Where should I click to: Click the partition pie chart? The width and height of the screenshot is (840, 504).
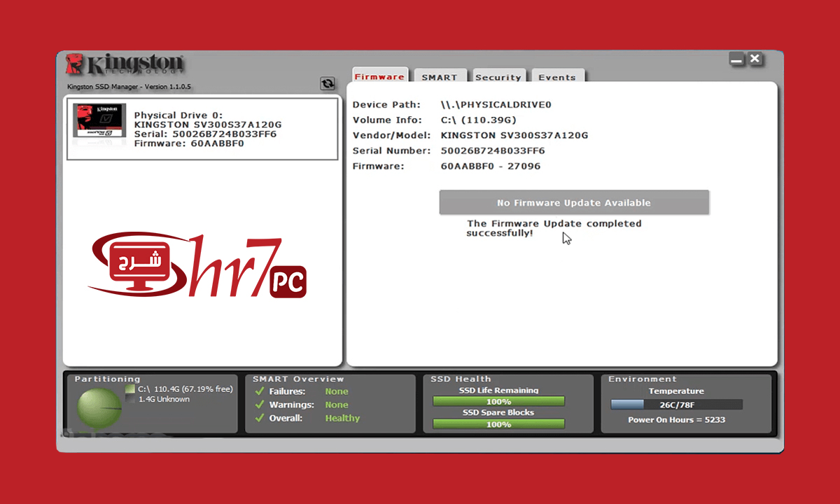click(x=99, y=409)
